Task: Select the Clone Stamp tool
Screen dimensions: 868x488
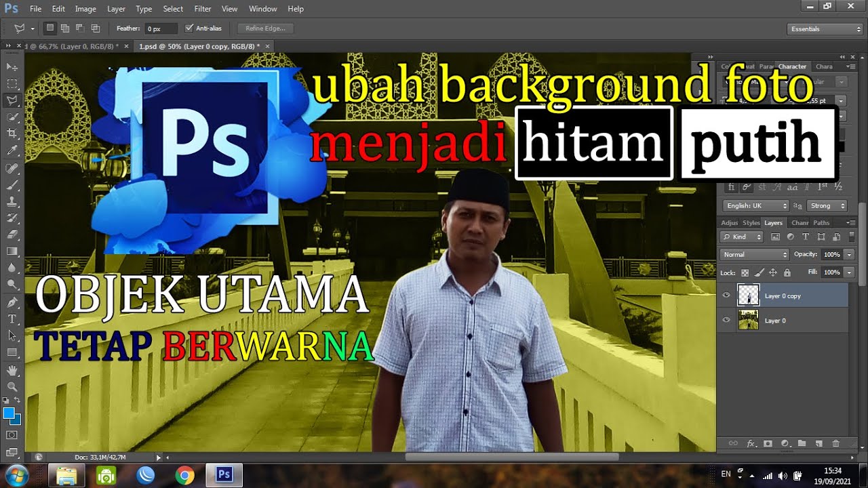Action: coord(12,202)
